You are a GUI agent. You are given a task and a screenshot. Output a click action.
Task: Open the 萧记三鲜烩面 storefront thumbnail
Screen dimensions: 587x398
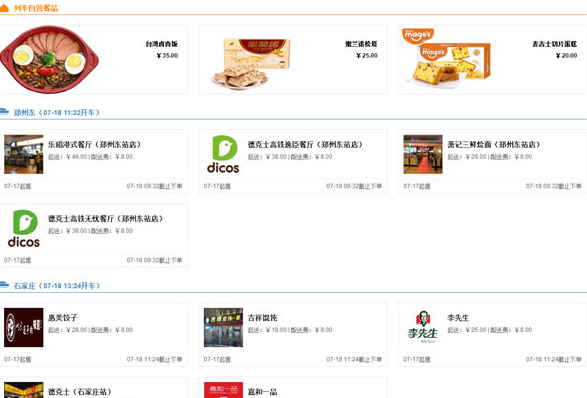click(x=423, y=154)
